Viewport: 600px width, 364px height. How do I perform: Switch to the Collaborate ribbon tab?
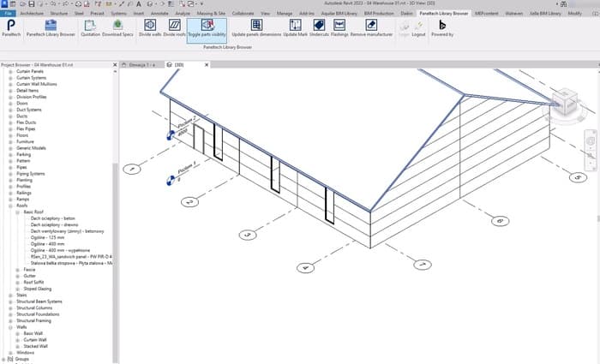[x=243, y=14]
